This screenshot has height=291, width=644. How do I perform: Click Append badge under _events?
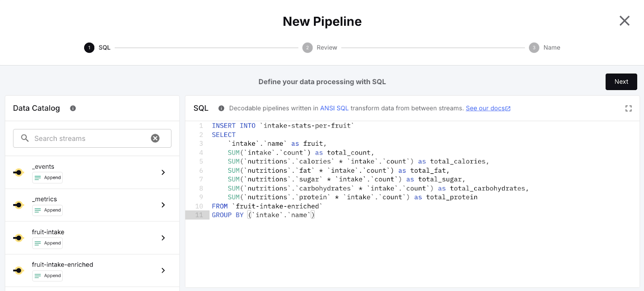click(47, 177)
